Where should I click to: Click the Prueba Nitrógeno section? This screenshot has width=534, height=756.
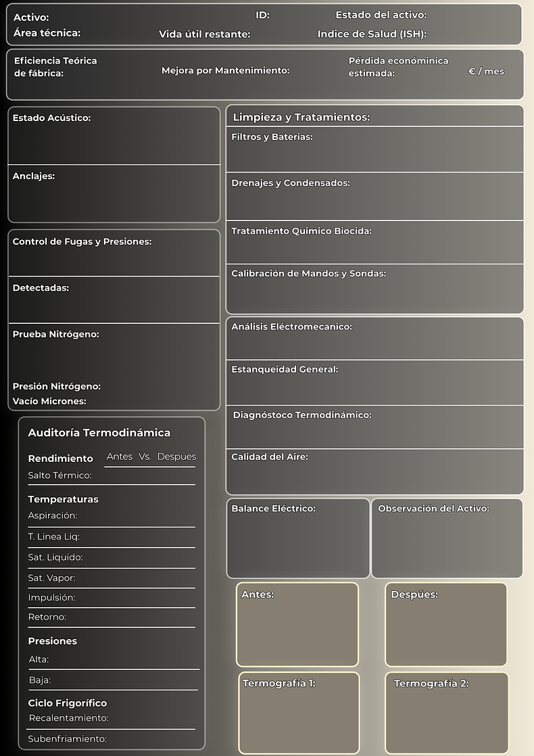pos(114,351)
